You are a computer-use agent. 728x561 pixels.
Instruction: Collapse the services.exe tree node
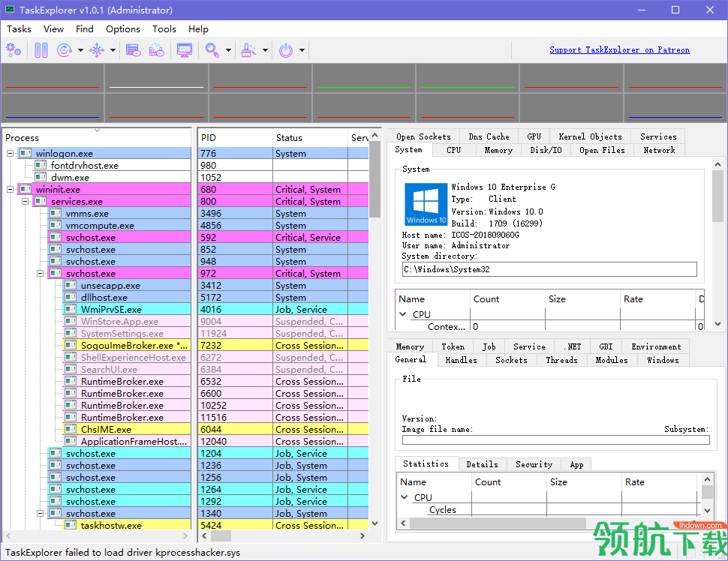click(25, 202)
